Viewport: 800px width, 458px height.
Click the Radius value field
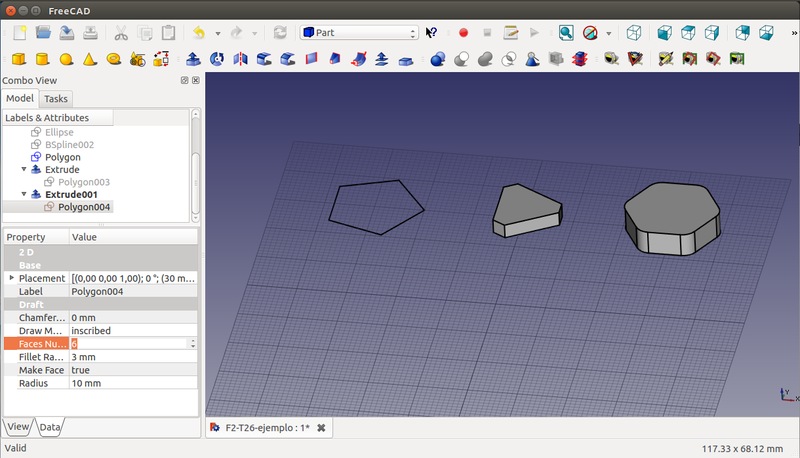point(132,383)
